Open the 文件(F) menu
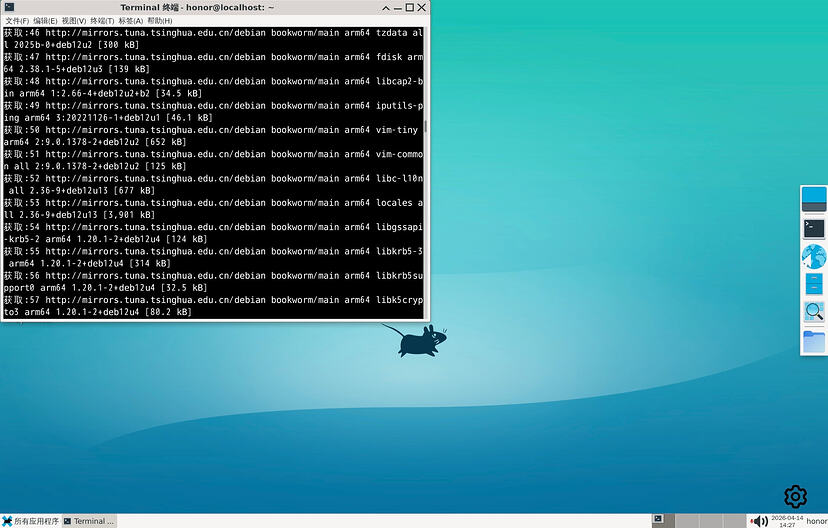Viewport: 828px width, 528px height. point(17,21)
